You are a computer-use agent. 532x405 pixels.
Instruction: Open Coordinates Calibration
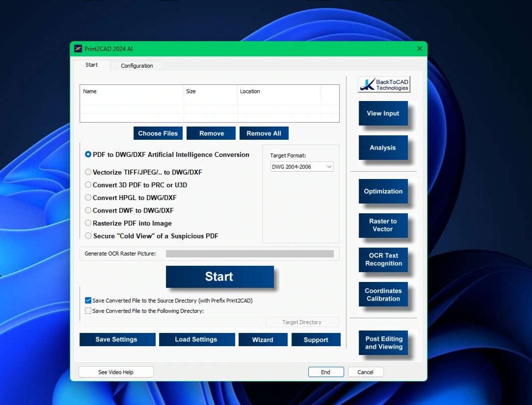click(383, 295)
